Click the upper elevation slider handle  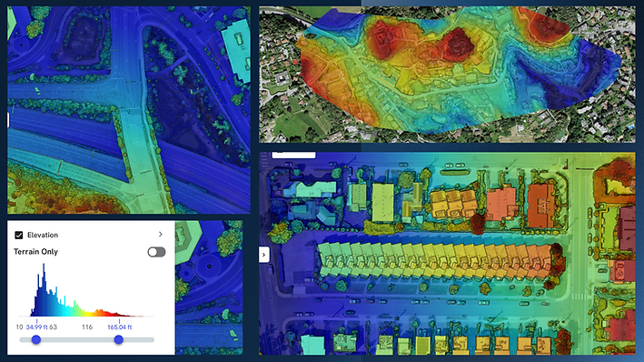(119, 339)
